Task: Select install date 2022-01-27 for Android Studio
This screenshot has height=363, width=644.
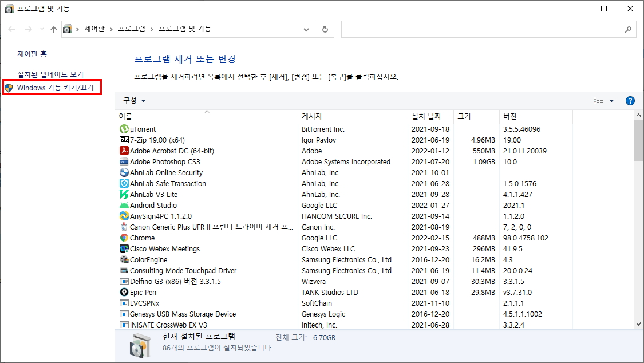Action: pos(430,206)
